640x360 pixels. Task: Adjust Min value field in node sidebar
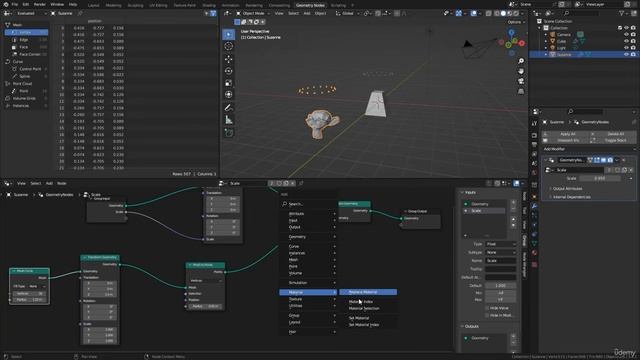tap(500, 293)
